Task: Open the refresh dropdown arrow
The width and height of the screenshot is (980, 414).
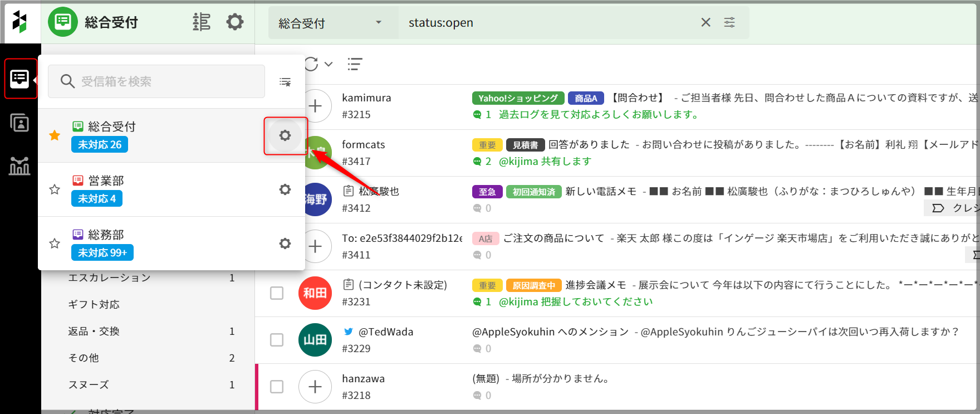Action: pos(329,64)
